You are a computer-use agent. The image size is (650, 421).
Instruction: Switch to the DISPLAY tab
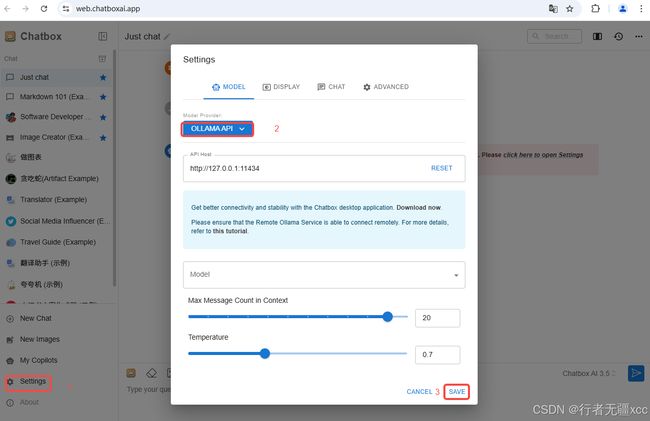pos(281,87)
